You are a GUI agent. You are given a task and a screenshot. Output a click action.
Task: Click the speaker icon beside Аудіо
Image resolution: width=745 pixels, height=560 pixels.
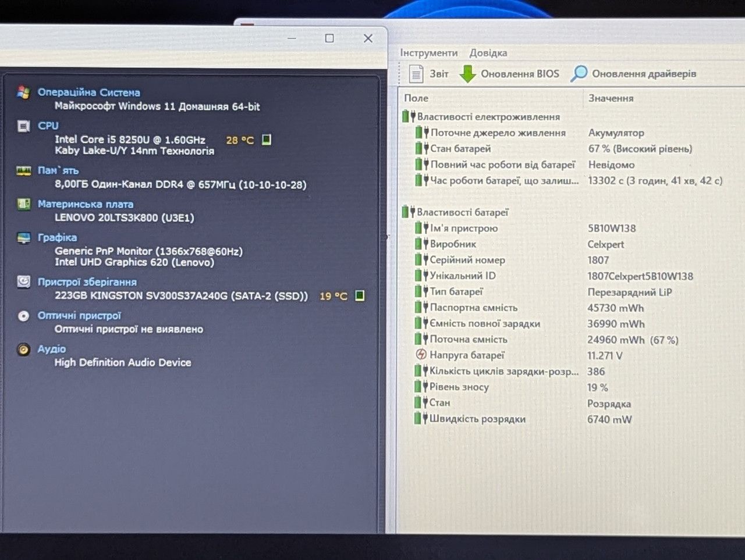[23, 349]
